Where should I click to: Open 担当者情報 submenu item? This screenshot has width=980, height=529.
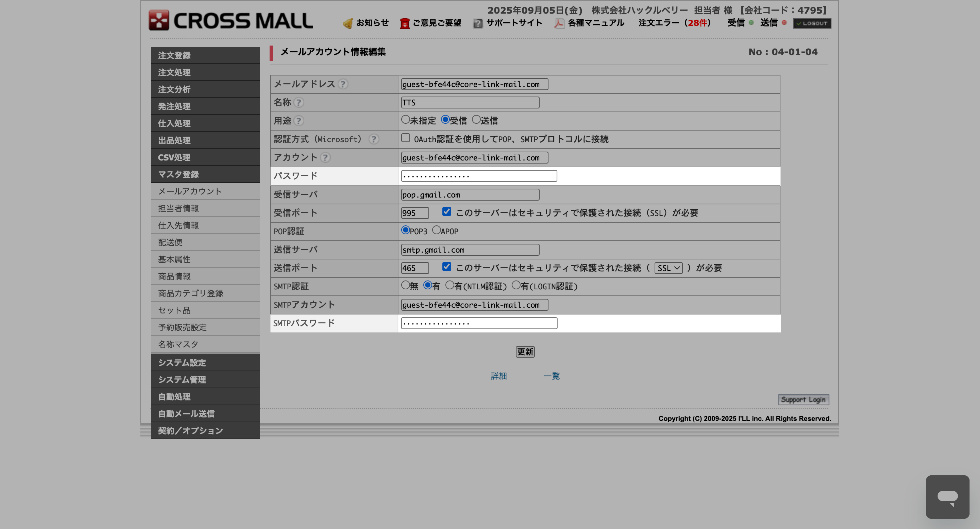(205, 208)
